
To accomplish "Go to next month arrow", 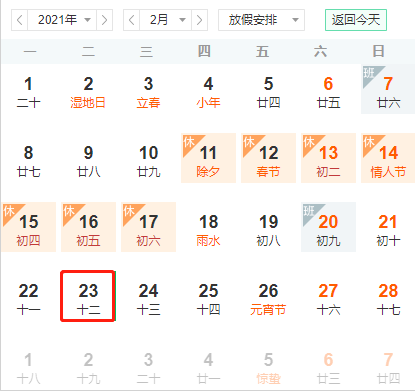I will tap(199, 20).
